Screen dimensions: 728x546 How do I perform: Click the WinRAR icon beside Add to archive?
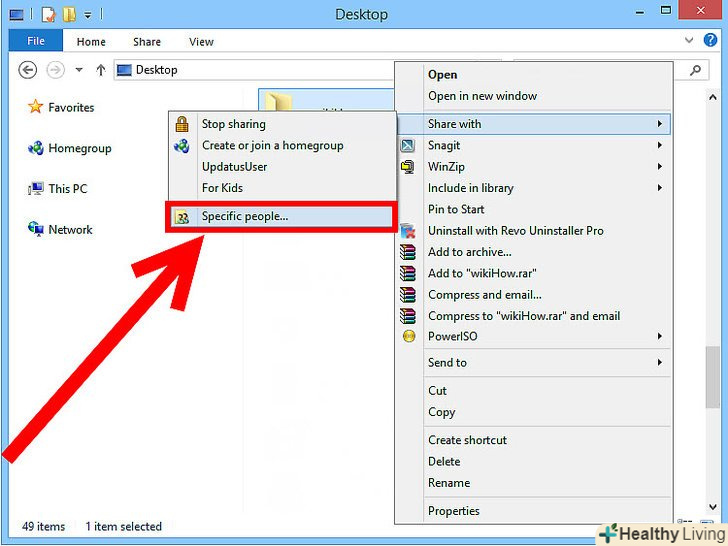(408, 252)
